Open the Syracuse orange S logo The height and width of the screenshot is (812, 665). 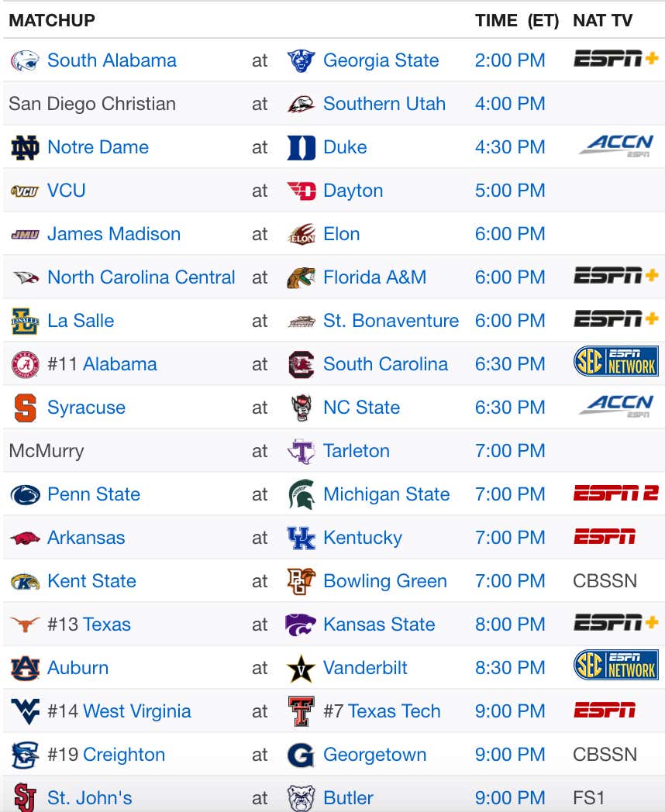(x=25, y=408)
